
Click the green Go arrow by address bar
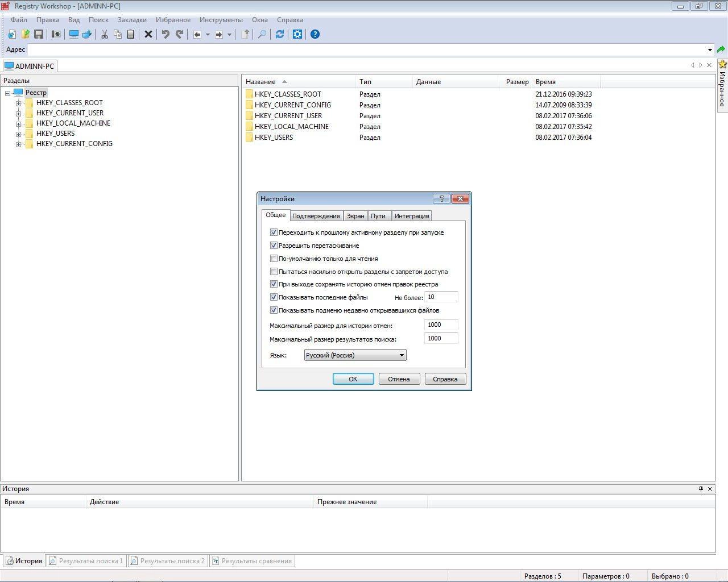click(x=721, y=49)
